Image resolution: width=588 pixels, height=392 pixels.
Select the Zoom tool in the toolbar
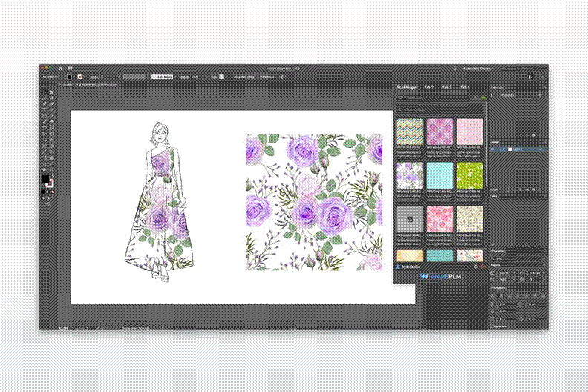pos(53,170)
